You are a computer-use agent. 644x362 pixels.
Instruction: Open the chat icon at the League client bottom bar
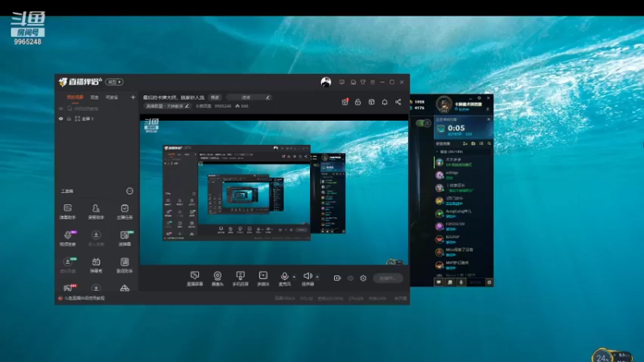click(x=439, y=282)
